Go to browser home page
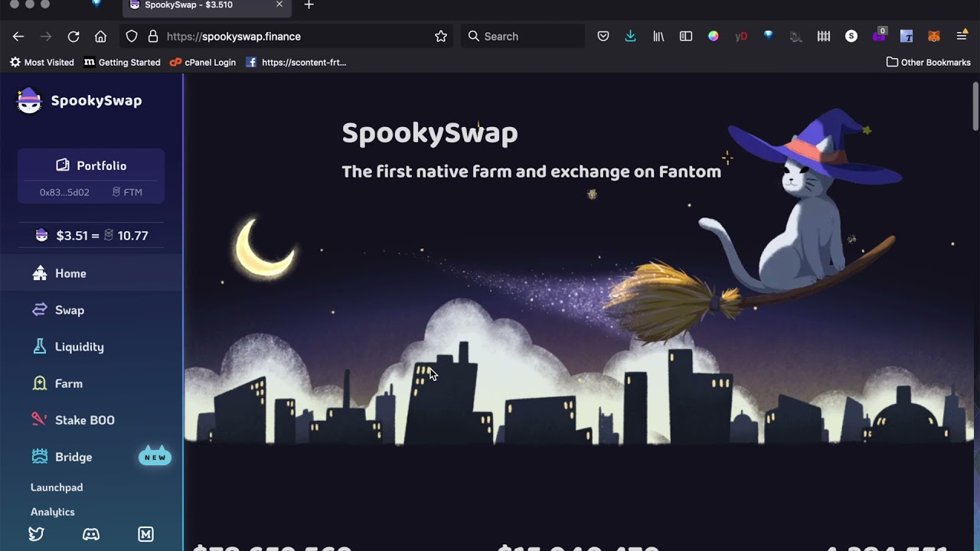Viewport: 980px width, 551px height. pyautogui.click(x=100, y=36)
